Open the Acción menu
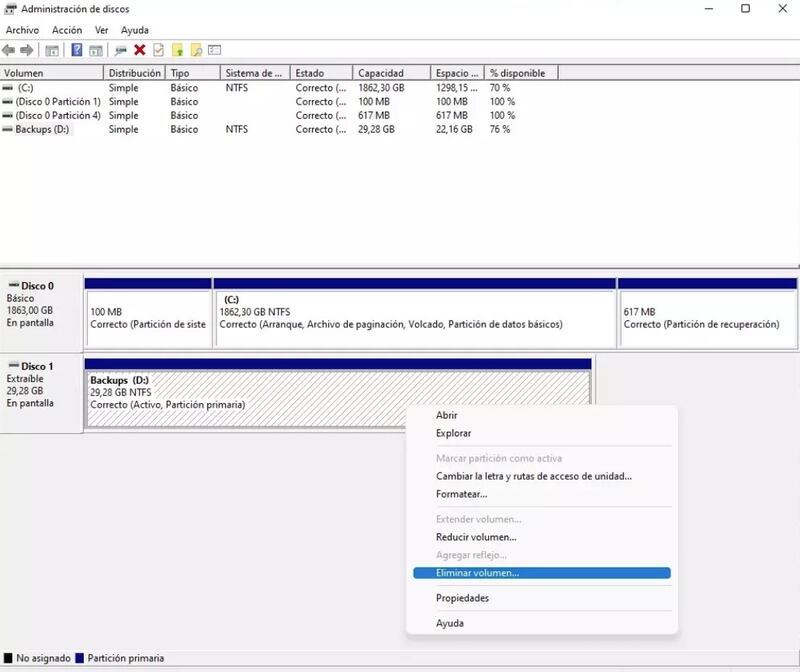The image size is (800, 672). click(x=67, y=30)
